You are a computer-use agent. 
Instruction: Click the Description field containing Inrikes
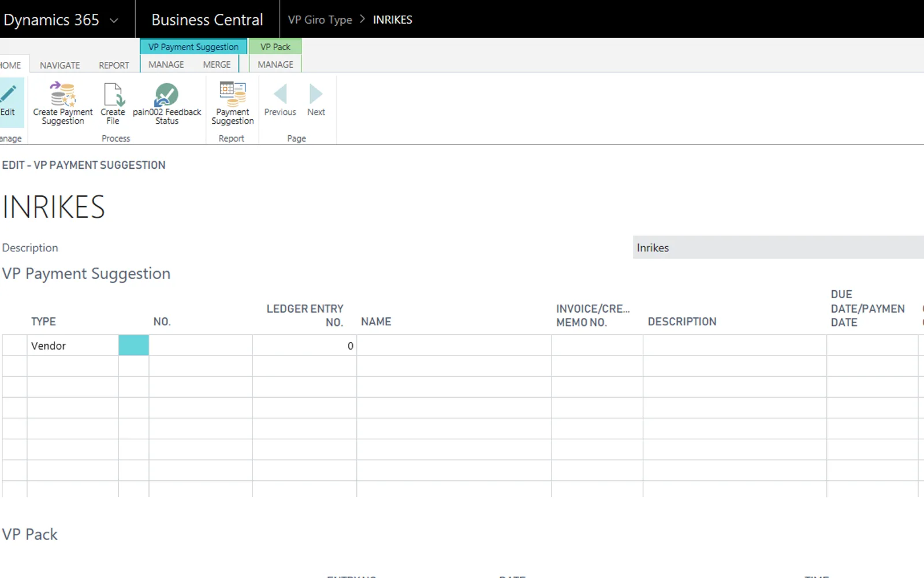pos(778,247)
